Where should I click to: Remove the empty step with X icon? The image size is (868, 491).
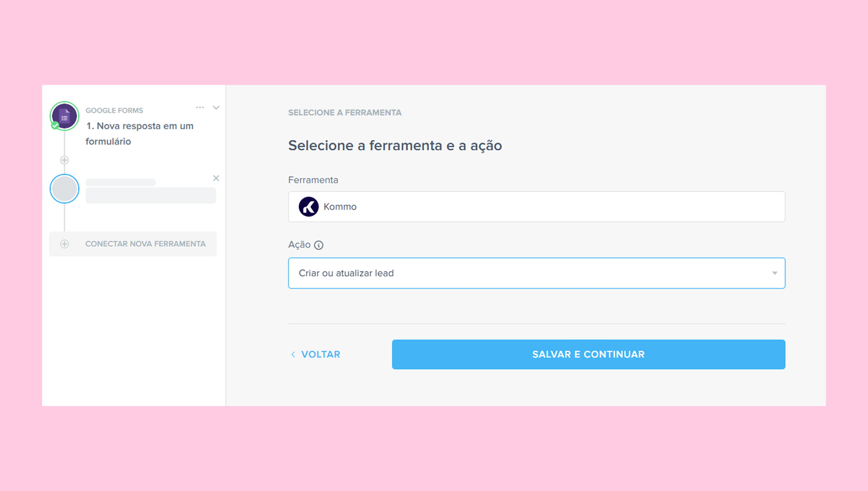216,178
